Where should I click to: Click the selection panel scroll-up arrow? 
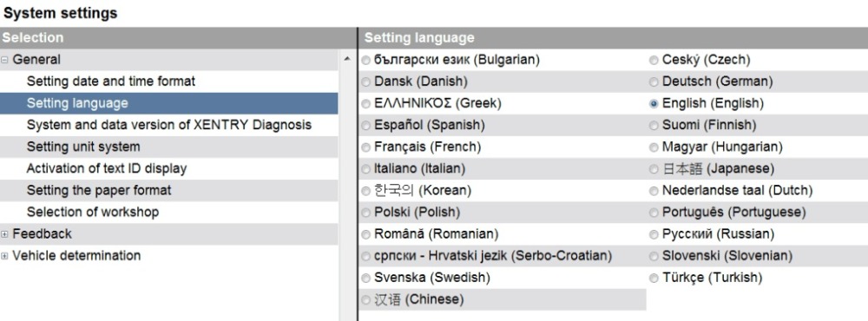coord(347,59)
